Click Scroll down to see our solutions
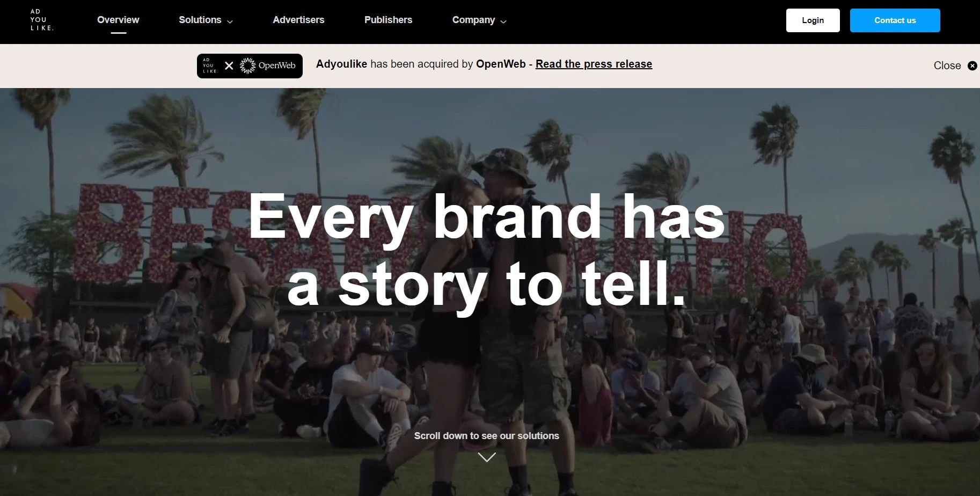980x496 pixels. click(487, 436)
